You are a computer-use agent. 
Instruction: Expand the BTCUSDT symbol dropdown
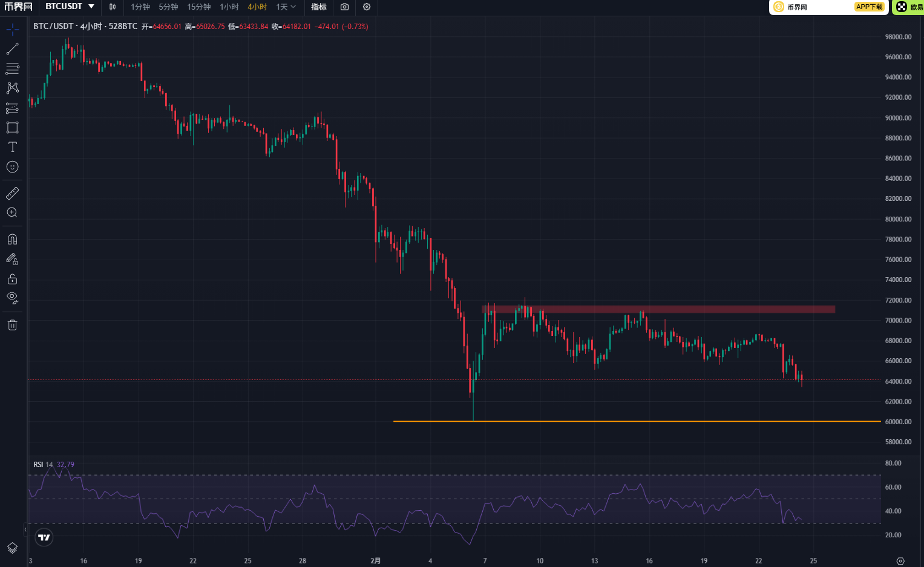(x=91, y=7)
